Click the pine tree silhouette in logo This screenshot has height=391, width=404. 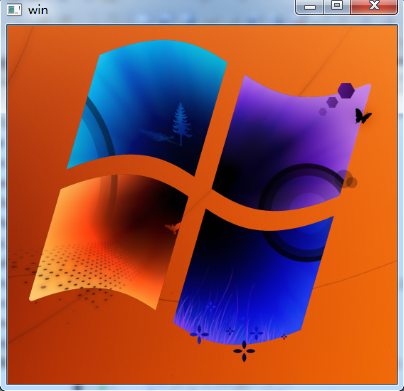coord(181,124)
